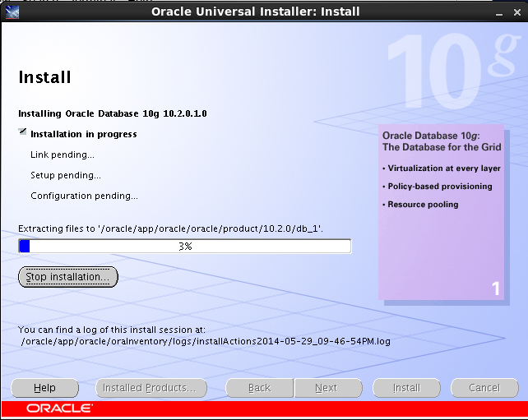
Task: Click the installActions log file path
Action: click(206, 341)
